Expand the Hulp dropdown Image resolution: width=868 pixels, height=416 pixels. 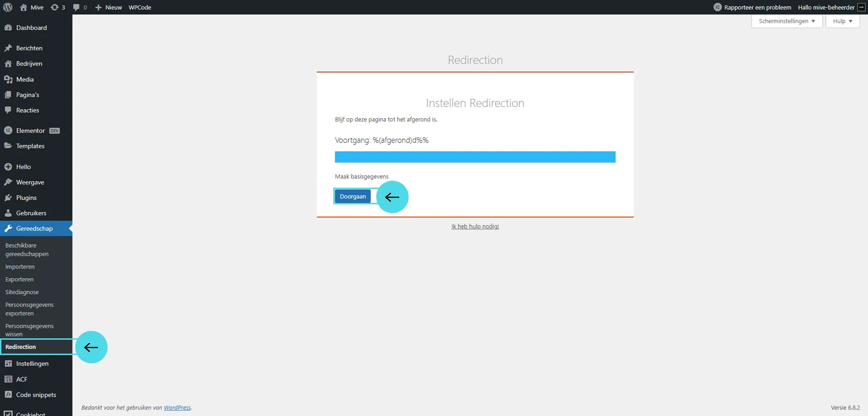point(842,21)
